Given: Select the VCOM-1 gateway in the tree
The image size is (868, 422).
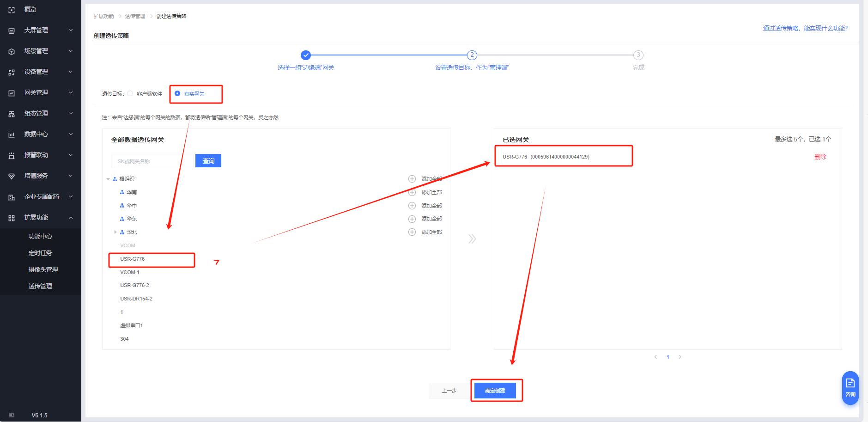Looking at the screenshot, I should pos(130,272).
